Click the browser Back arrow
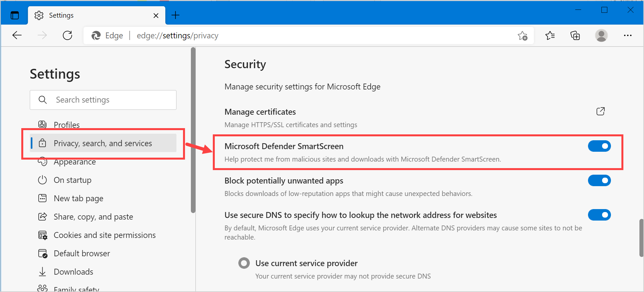The height and width of the screenshot is (292, 644). click(x=17, y=35)
